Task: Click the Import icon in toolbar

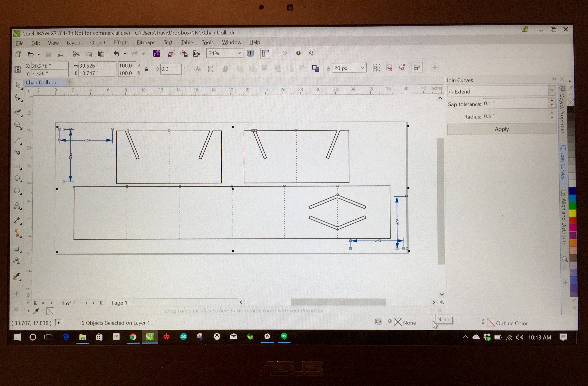Action: pos(171,53)
